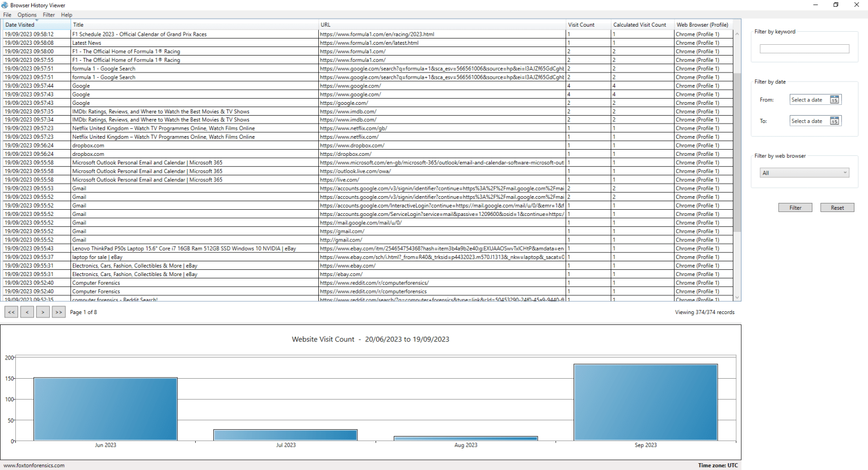Click the 'https://www.ebay.com/' URL cell

click(442, 265)
